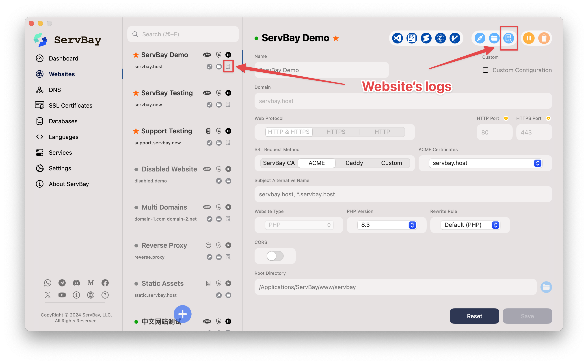588x364 pixels.
Task: Open the Databases section
Action: pyautogui.click(x=63, y=121)
